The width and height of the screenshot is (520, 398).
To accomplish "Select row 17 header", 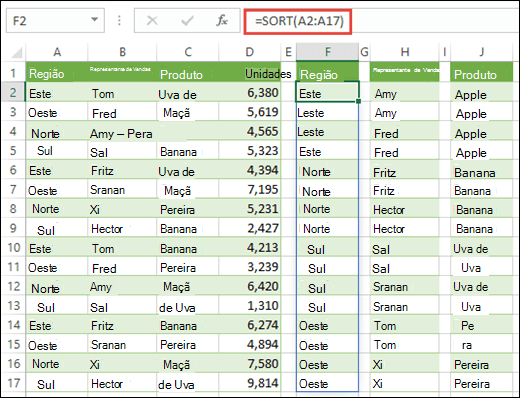I will pos(13,383).
